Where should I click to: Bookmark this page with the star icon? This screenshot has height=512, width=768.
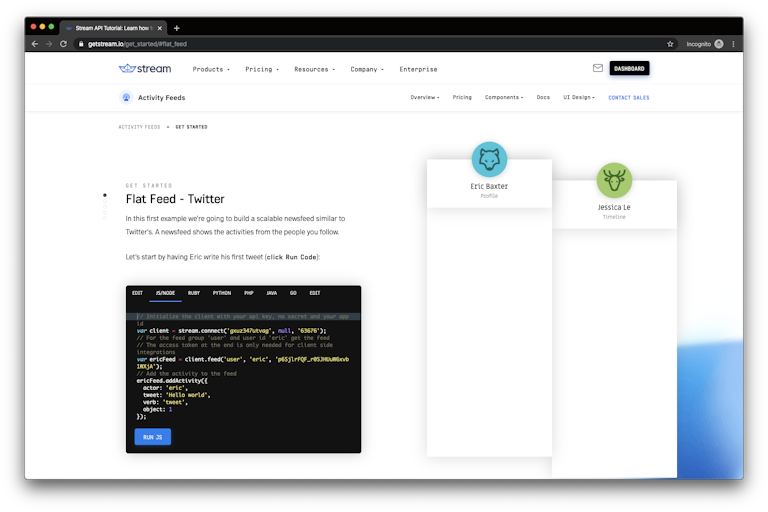click(670, 44)
